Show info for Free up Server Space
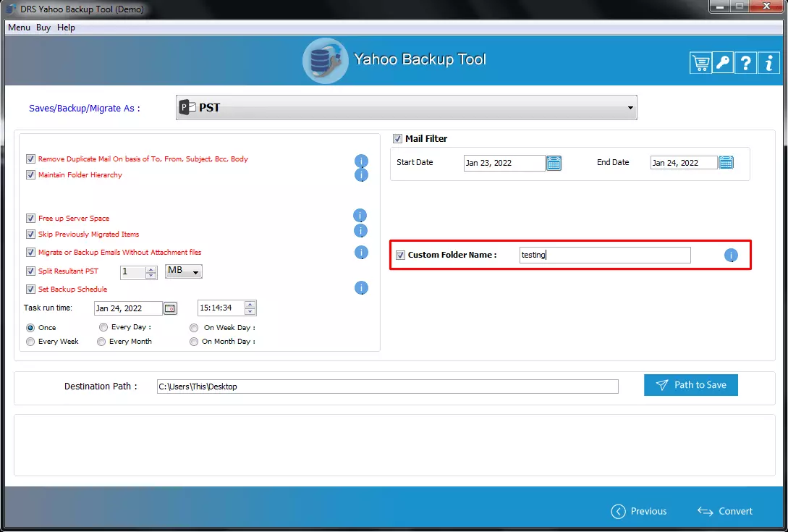The image size is (788, 532). click(360, 216)
